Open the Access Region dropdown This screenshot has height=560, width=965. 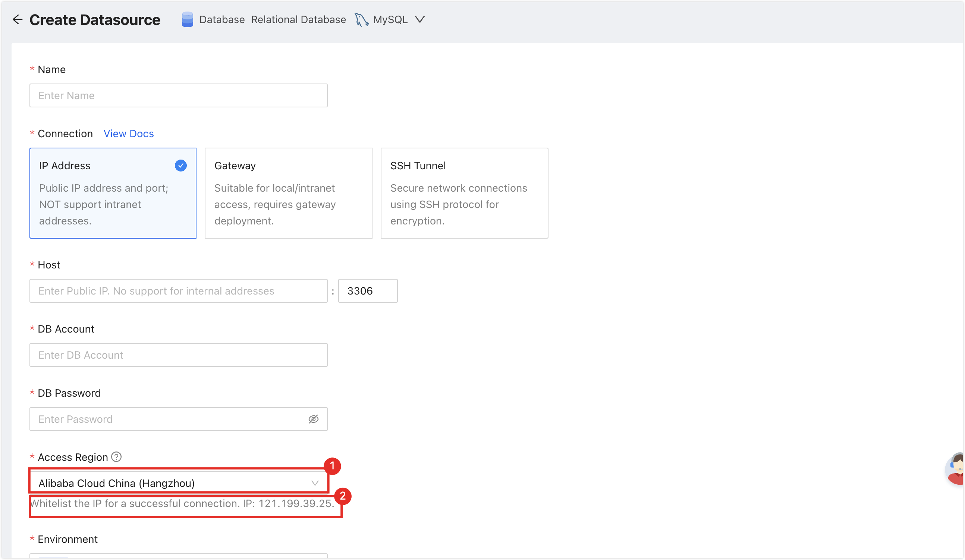coord(179,483)
